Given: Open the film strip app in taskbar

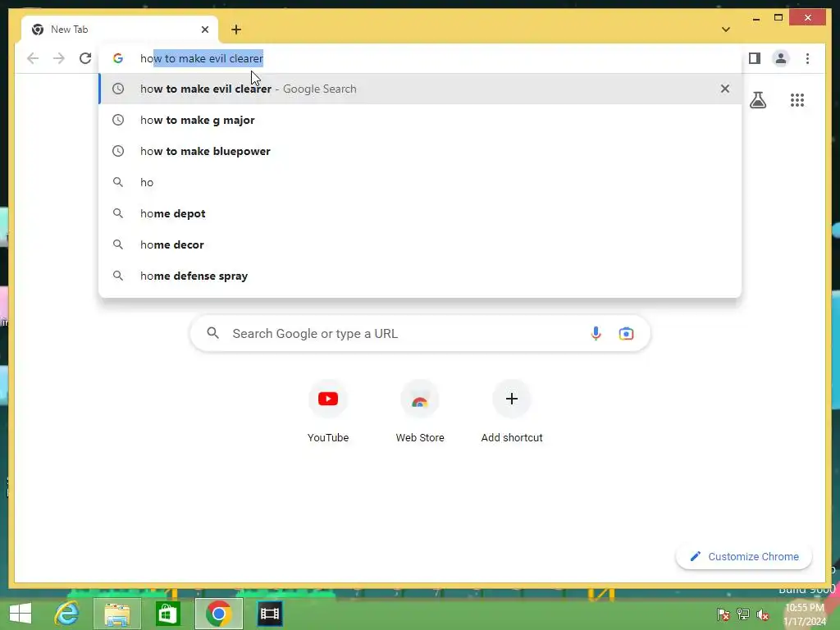Looking at the screenshot, I should pos(269,614).
